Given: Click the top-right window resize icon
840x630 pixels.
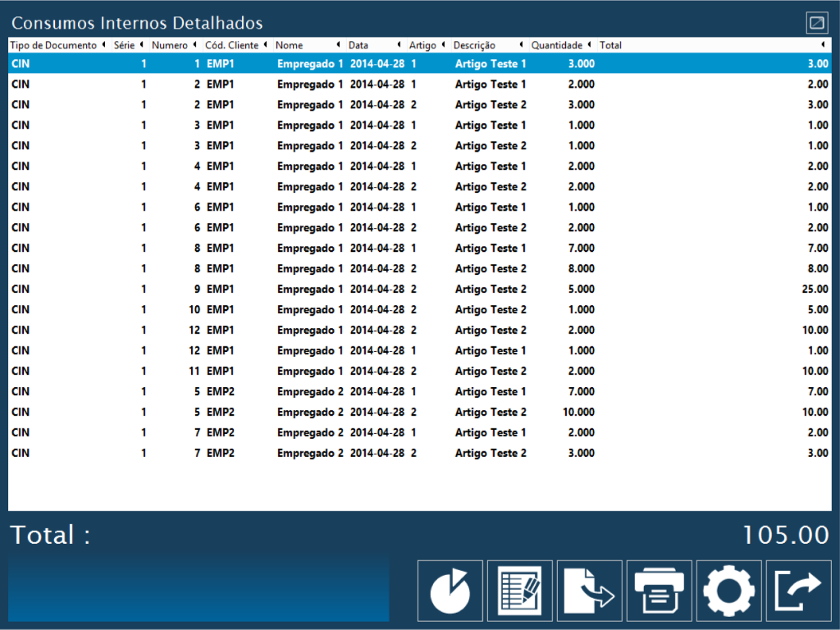Looking at the screenshot, I should point(817,23).
